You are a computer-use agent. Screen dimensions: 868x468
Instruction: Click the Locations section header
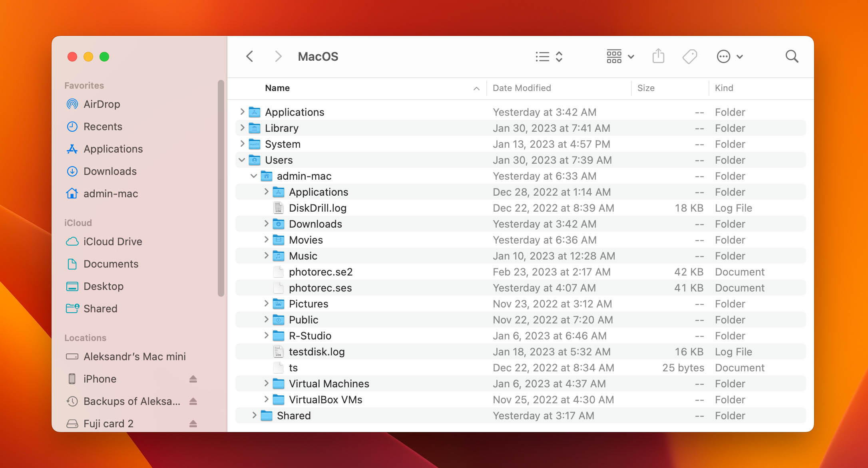tap(86, 338)
